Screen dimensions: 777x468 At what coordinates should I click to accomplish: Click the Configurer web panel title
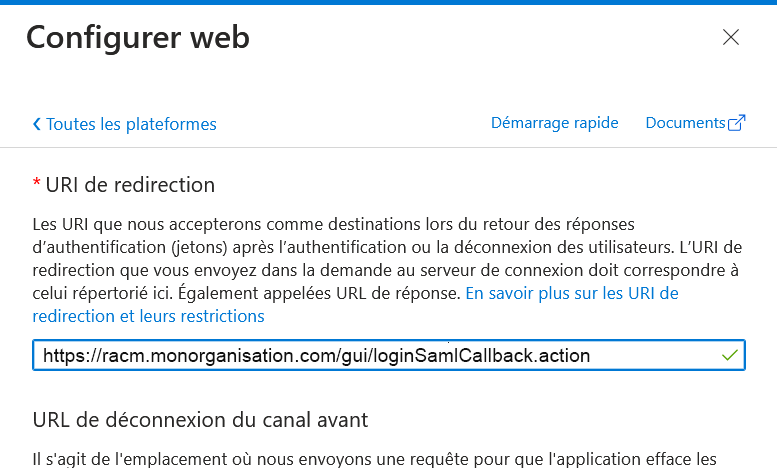[x=138, y=38]
